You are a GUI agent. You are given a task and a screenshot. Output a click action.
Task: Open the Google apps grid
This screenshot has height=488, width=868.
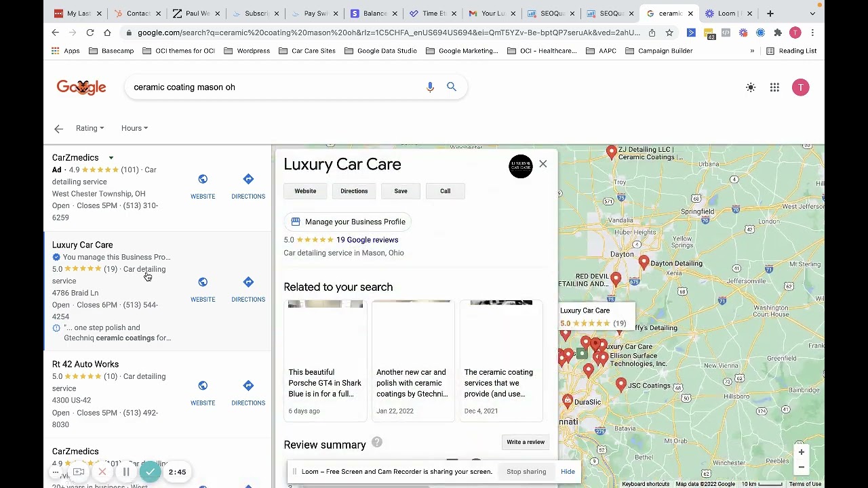[774, 87]
